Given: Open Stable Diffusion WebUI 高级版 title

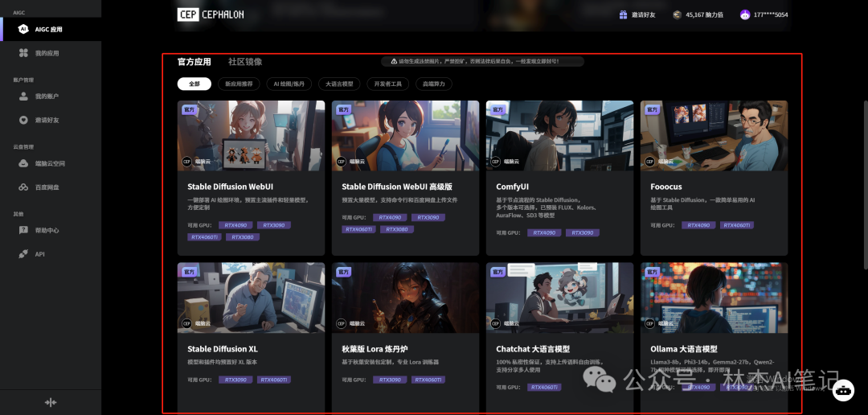Looking at the screenshot, I should click(397, 187).
